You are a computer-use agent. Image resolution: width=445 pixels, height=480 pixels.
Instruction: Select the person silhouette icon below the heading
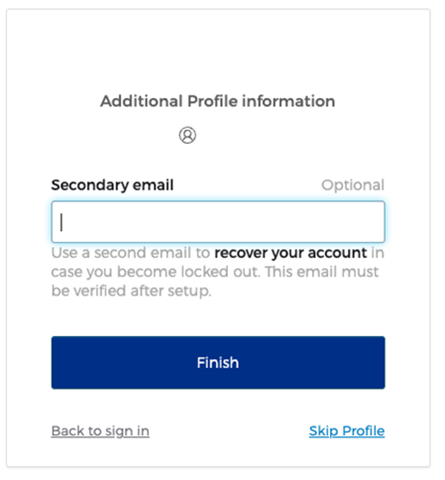(x=188, y=135)
